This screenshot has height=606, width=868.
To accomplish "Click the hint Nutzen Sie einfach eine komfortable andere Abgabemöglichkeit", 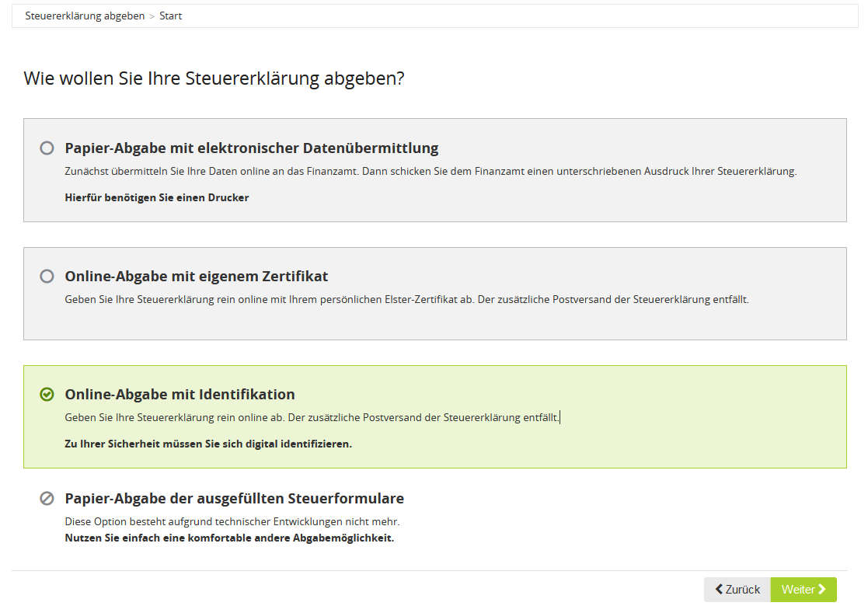I will [x=229, y=538].
